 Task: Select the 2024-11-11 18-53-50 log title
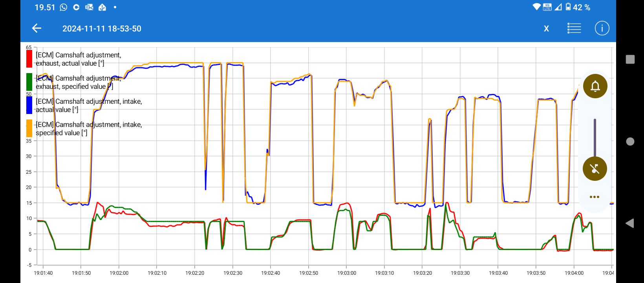(x=102, y=29)
